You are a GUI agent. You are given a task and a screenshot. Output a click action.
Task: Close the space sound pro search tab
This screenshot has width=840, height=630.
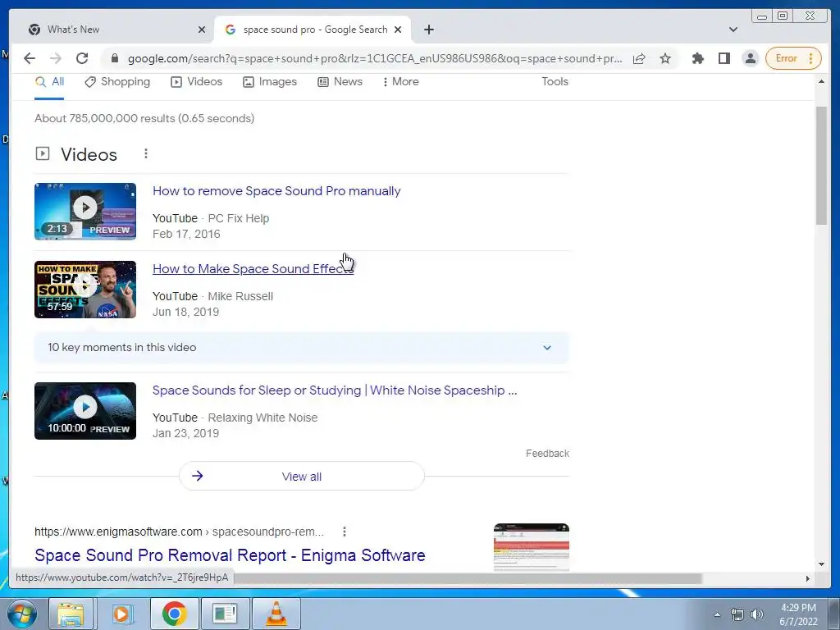tap(398, 30)
